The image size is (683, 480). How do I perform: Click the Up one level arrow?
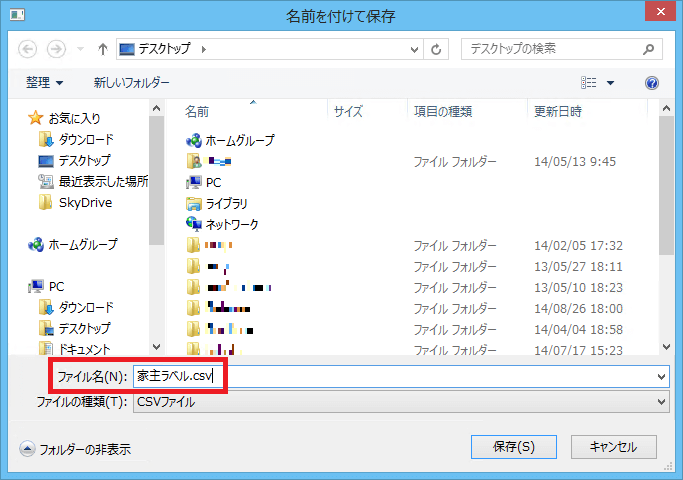[x=102, y=48]
